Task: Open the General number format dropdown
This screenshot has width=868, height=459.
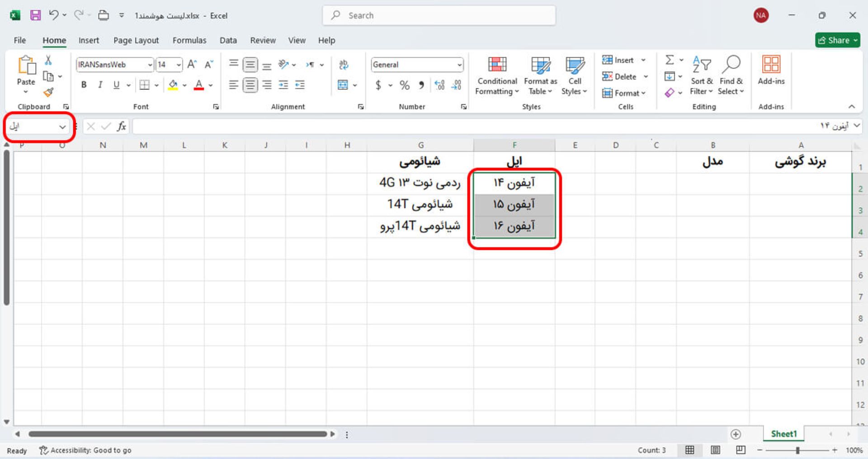Action: click(x=459, y=65)
